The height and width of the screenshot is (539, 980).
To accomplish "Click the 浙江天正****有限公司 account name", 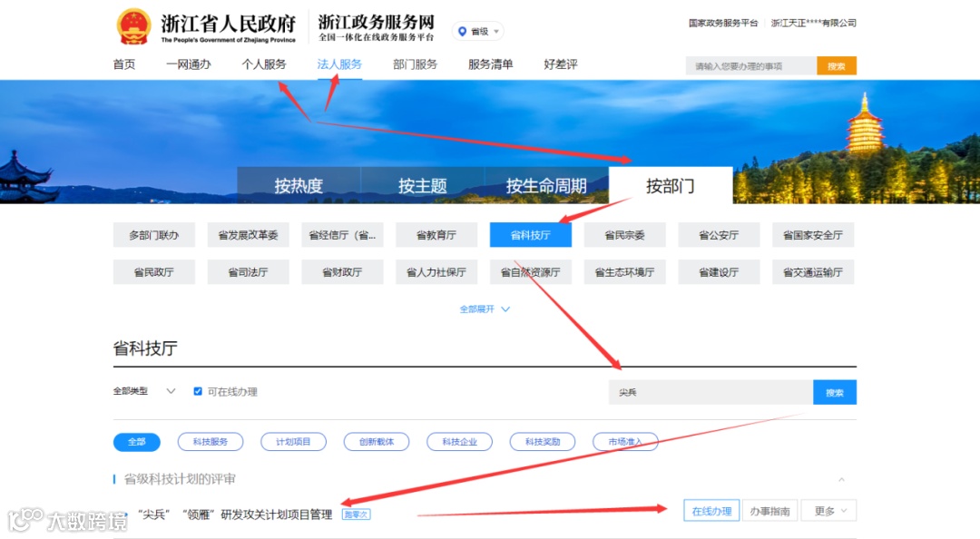I will [x=813, y=23].
